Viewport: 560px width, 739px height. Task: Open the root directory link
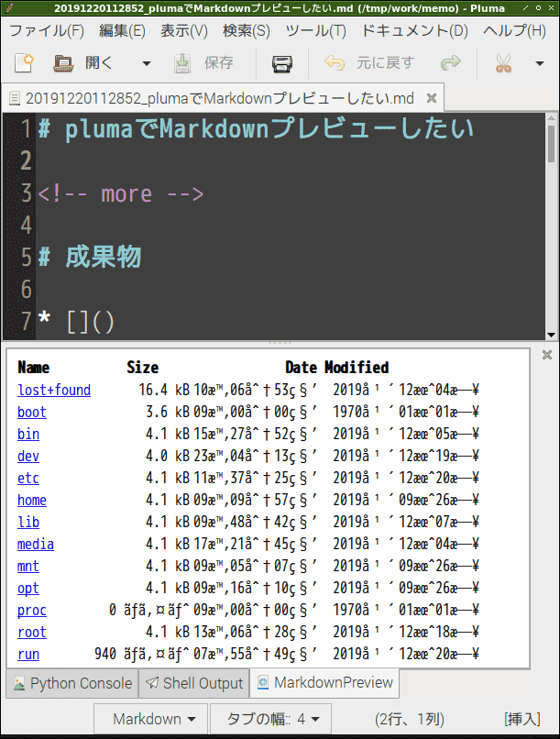coord(32,632)
